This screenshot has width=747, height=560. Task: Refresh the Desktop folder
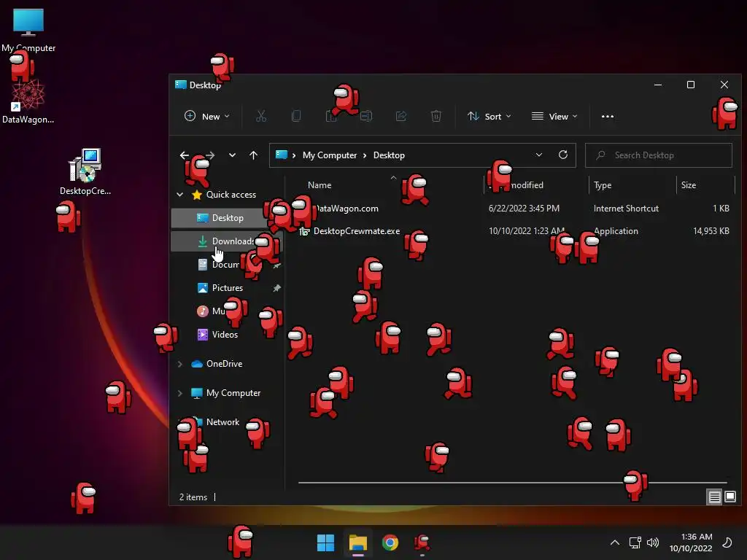tap(563, 155)
